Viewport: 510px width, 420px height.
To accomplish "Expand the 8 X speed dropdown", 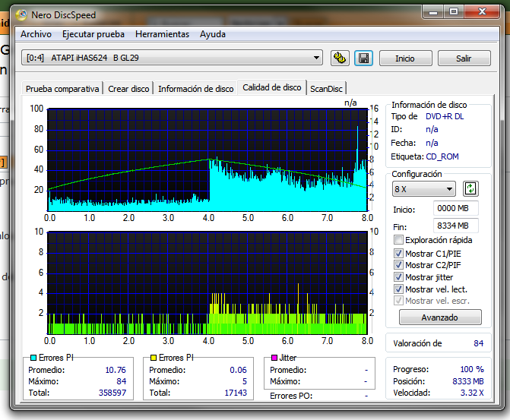I will [423, 189].
